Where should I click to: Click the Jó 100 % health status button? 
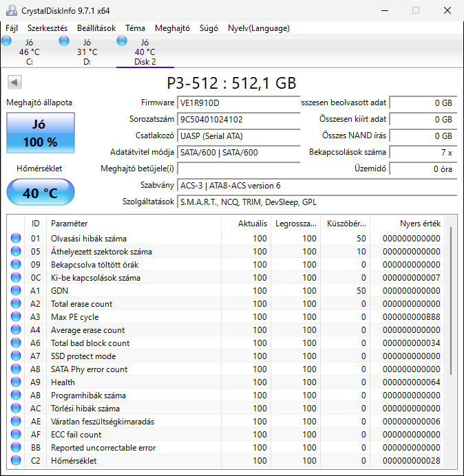click(41, 133)
